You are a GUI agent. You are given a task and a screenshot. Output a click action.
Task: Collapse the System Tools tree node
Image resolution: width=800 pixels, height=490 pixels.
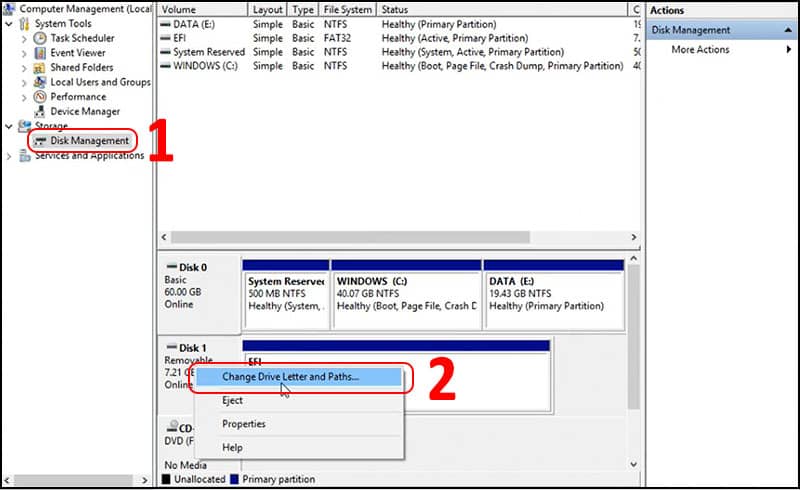coord(10,24)
